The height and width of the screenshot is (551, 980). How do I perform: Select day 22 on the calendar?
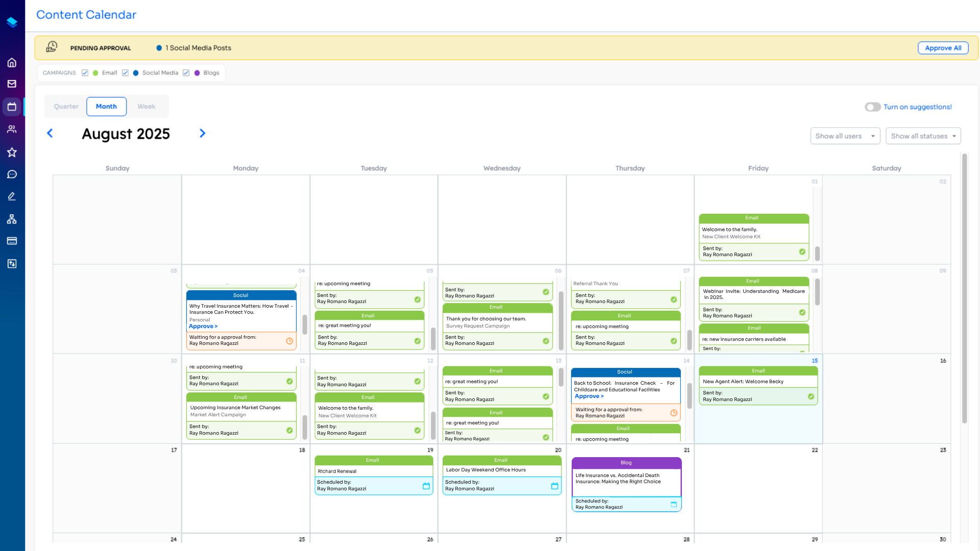[758, 488]
